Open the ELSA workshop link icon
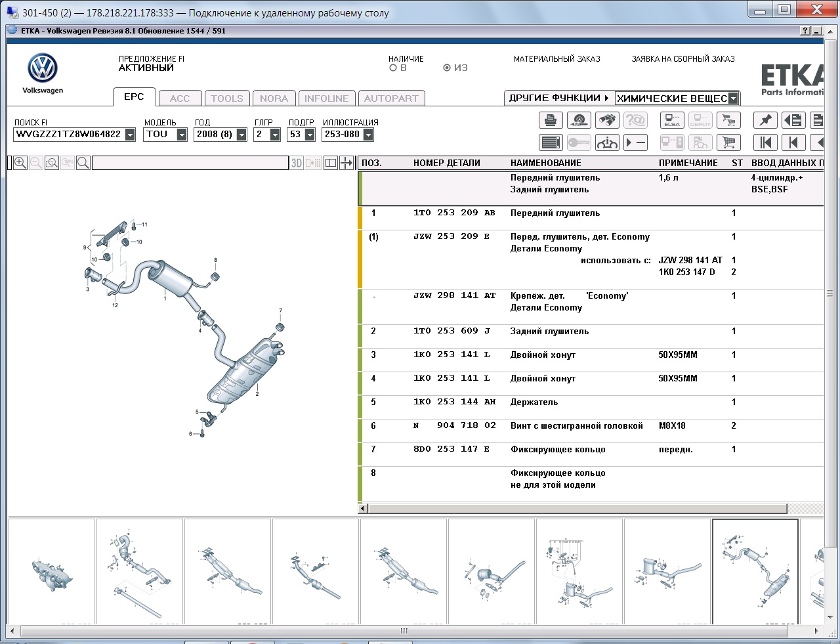840x644 pixels. [x=672, y=120]
